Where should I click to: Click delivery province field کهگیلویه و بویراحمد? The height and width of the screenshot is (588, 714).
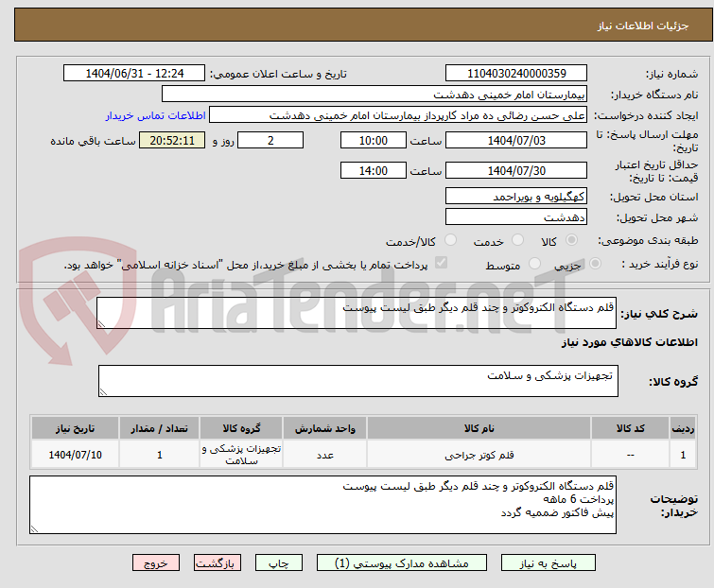click(516, 196)
